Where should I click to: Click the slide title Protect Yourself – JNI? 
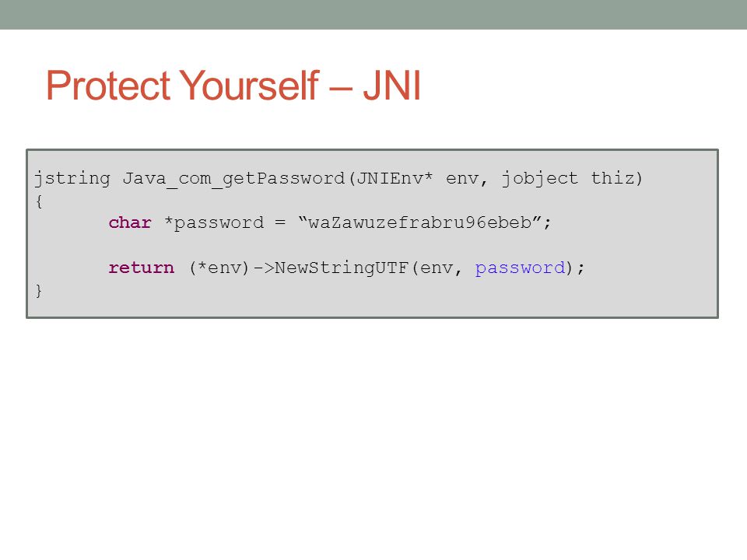233,86
